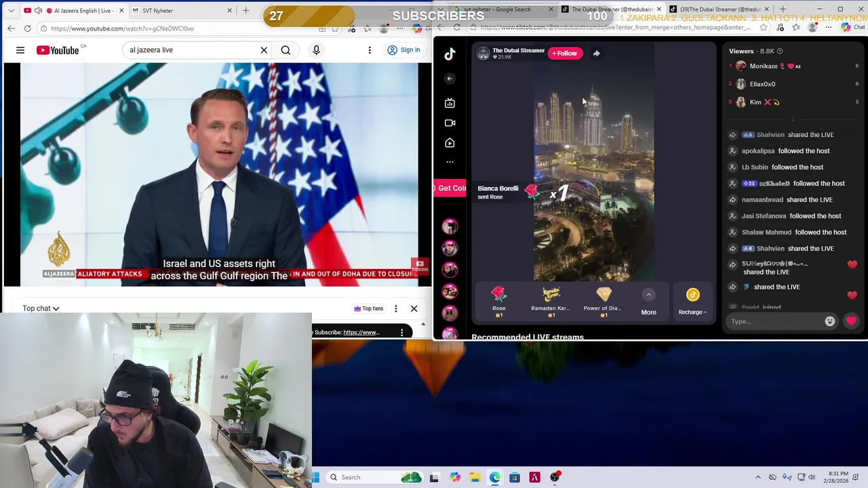Screen dimensions: 868x488
Task: Open the Top fans leaderboard
Action: [x=369, y=308]
